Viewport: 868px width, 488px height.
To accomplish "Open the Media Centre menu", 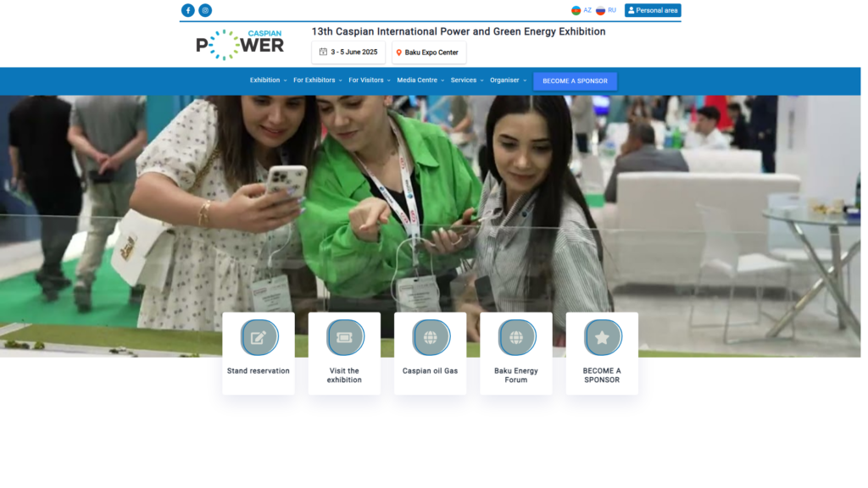I will (x=417, y=80).
